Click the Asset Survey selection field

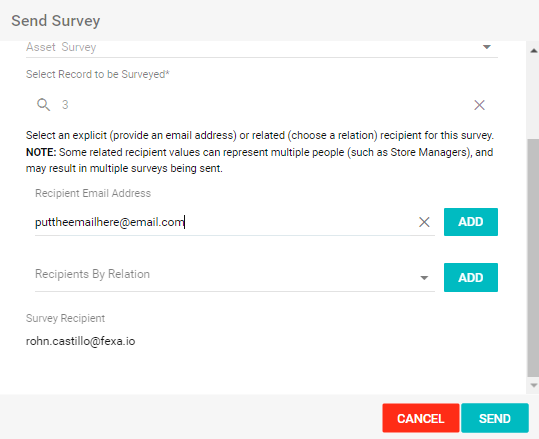262,48
